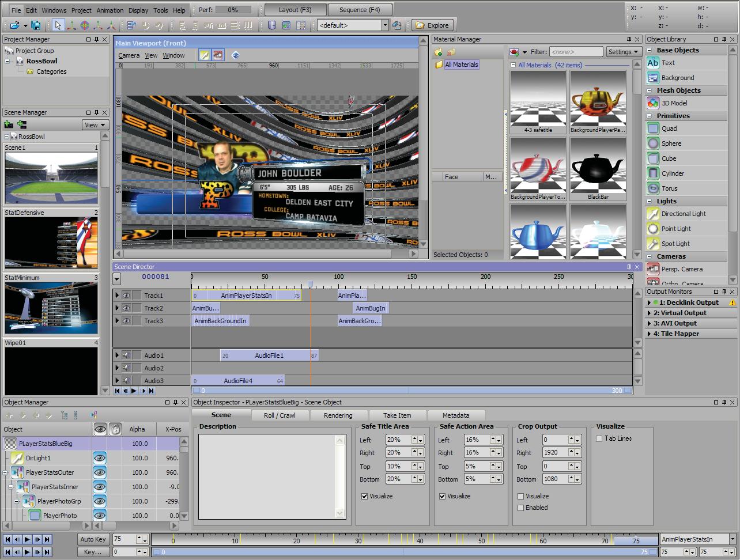
Task: Expand Track1 in Scene Director
Action: pos(117,296)
